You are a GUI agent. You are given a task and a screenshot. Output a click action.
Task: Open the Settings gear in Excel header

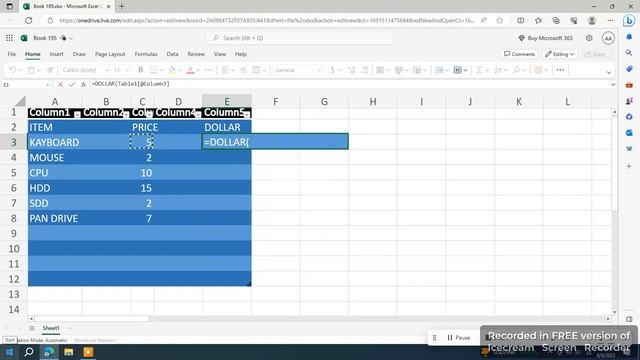tap(589, 38)
